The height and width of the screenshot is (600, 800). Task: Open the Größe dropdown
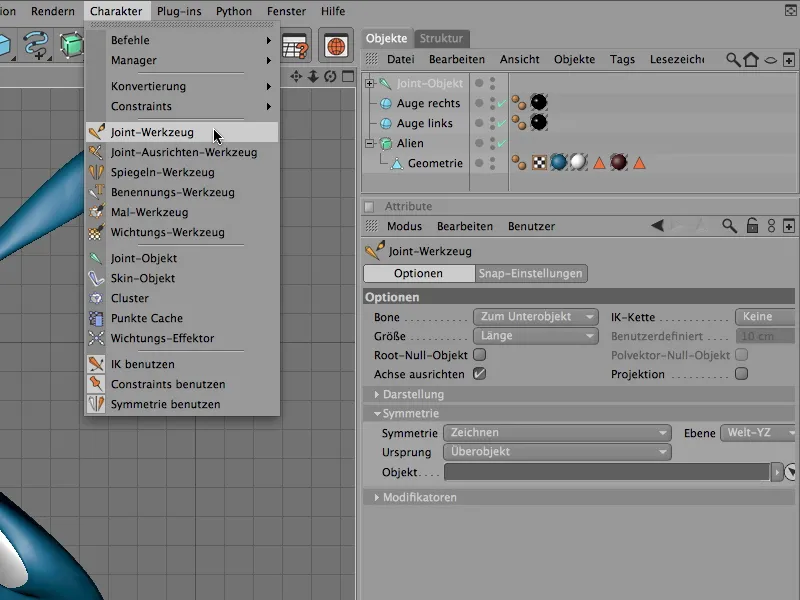pos(536,336)
